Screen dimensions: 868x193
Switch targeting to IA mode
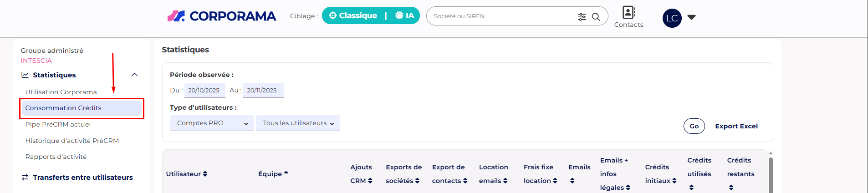click(x=405, y=16)
